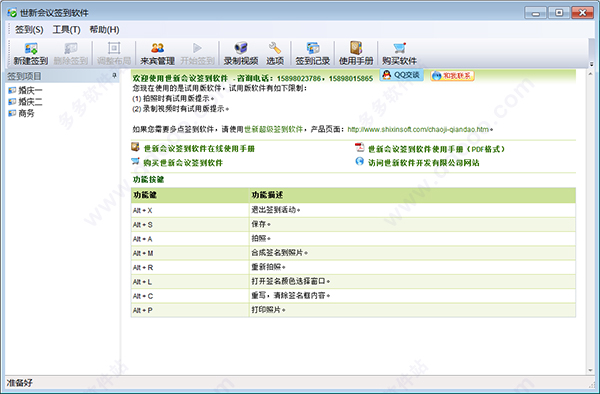
Task: Click the 新建签到 toolbar icon
Action: (31, 53)
